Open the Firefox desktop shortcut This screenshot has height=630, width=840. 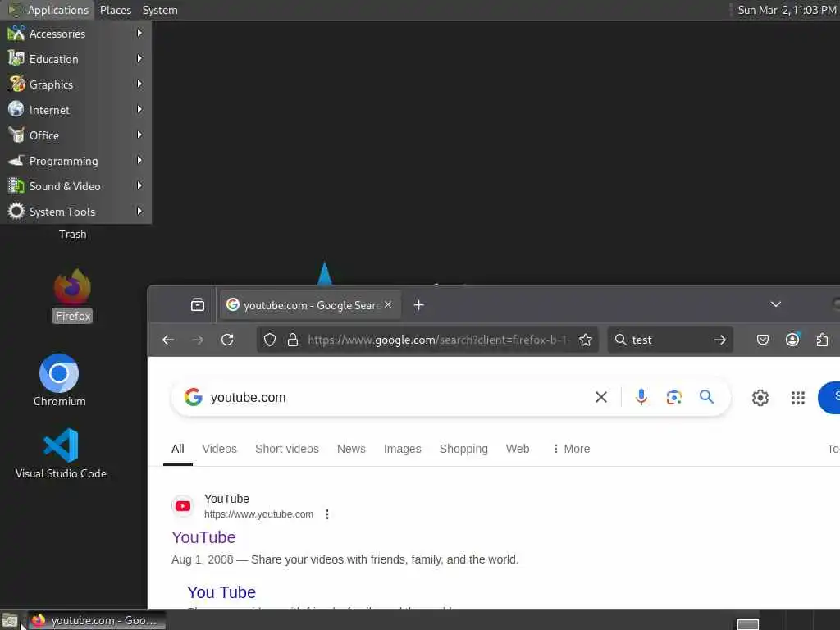click(x=72, y=295)
